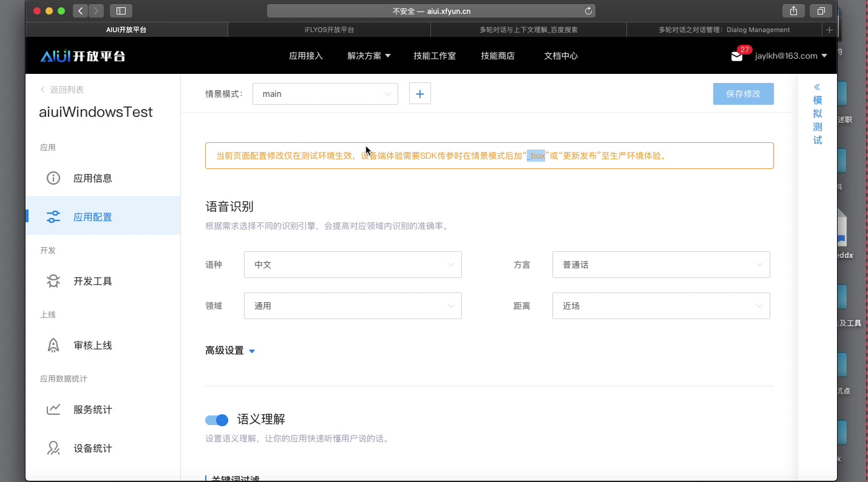Switch to the 多轮对话与上下文理解_百度搜索 tab

(x=528, y=30)
